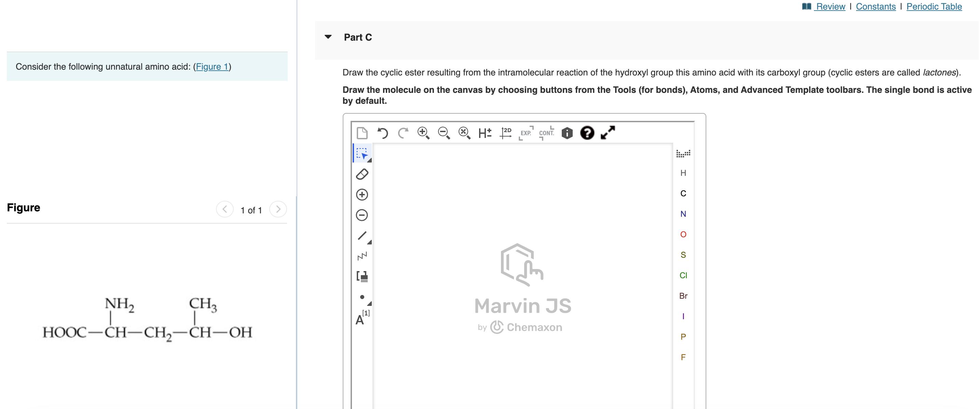Click increase charge plus circle tool
980x409 pixels.
pos(362,195)
